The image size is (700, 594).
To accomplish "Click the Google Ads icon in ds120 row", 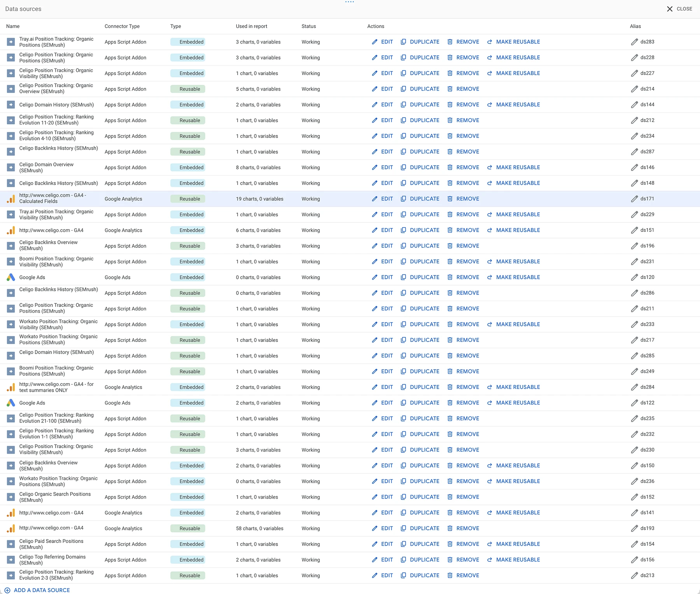I will coord(11,277).
